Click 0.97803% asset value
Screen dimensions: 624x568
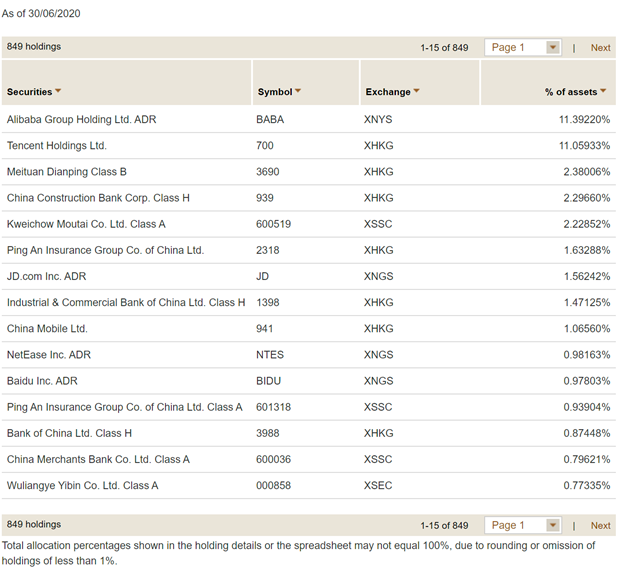(587, 381)
